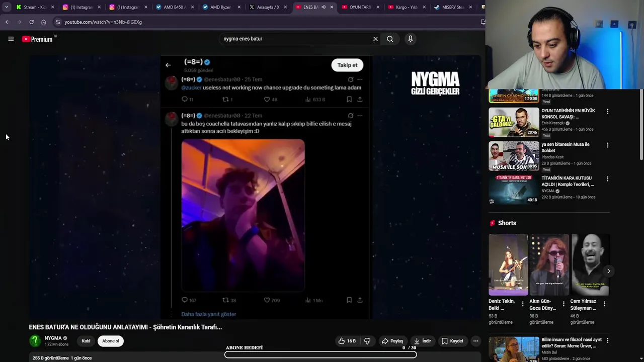Play the Deniz Tekin short thumbnail
Screen dimensions: 644x362
tap(508, 264)
